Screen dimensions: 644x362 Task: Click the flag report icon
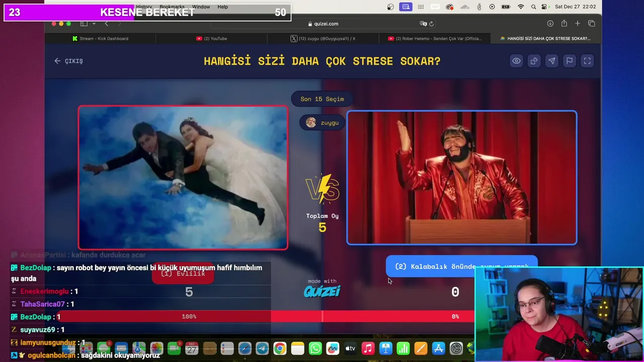(x=570, y=61)
